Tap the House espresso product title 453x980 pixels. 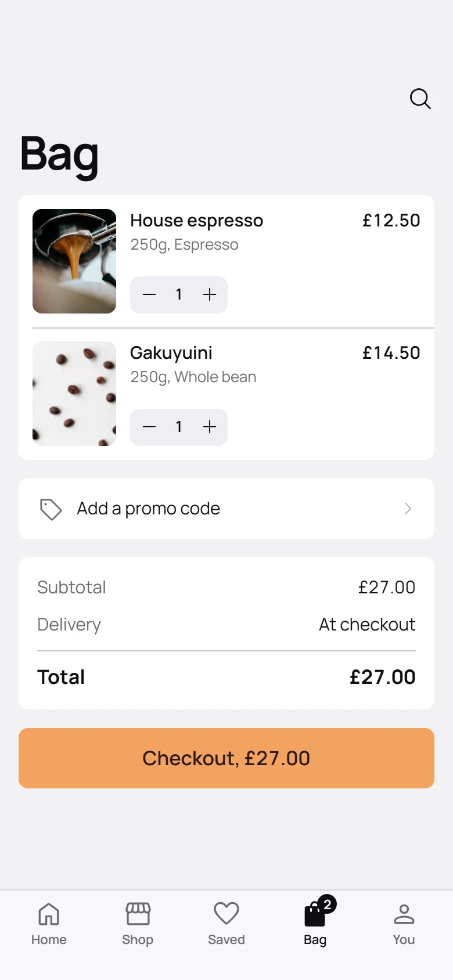(x=197, y=221)
